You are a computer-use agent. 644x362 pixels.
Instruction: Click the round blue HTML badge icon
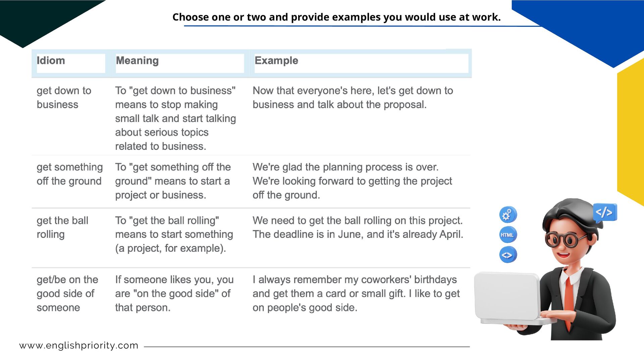coord(508,235)
